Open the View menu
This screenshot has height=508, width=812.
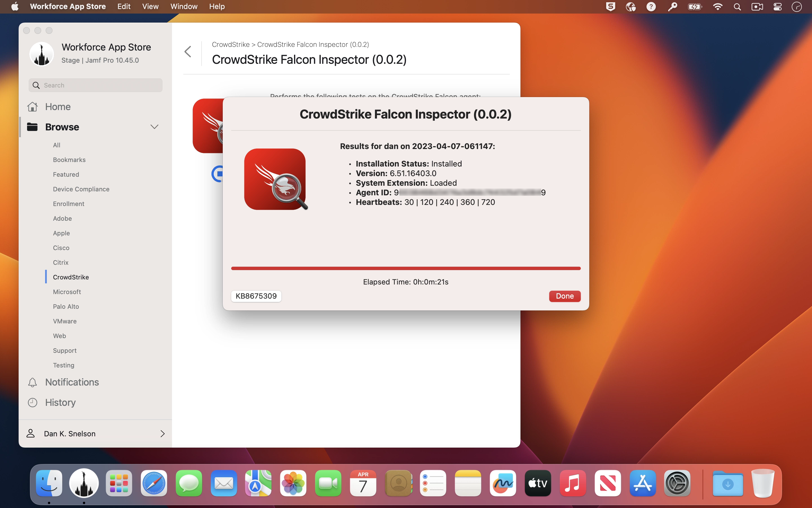point(150,6)
